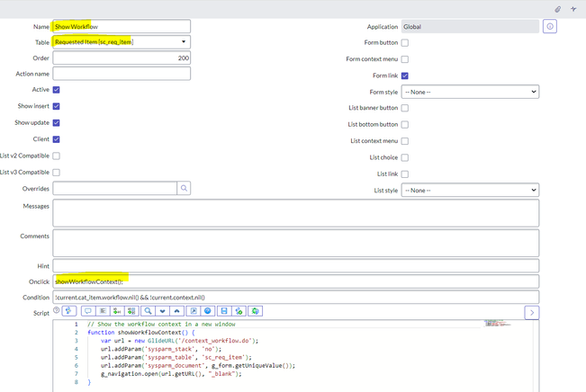Check the Form button checkbox

click(405, 42)
